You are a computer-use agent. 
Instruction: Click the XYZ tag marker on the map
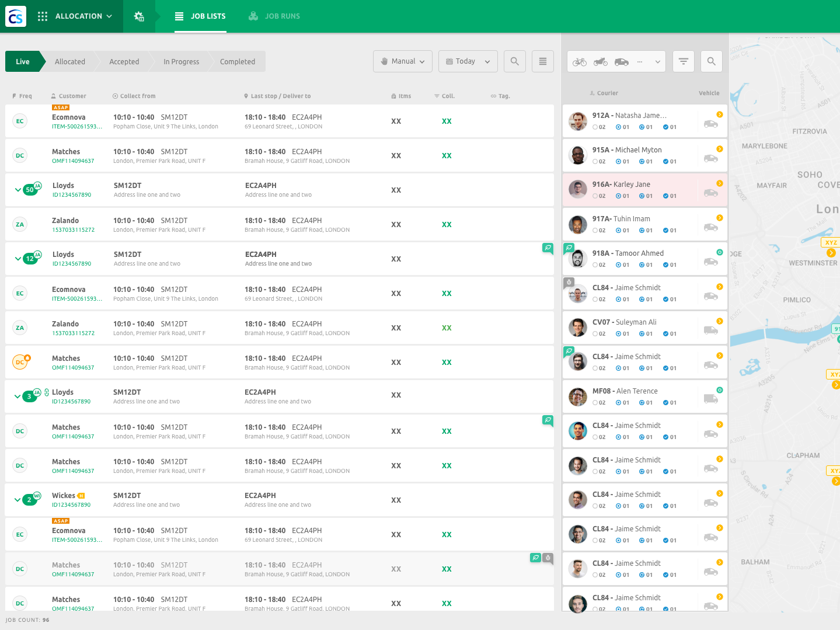click(831, 242)
